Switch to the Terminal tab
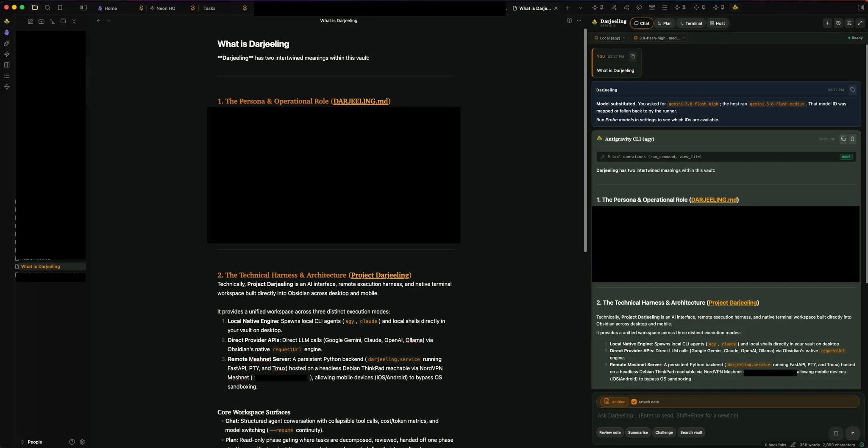Screen dimensions: 868x448 (690, 23)
